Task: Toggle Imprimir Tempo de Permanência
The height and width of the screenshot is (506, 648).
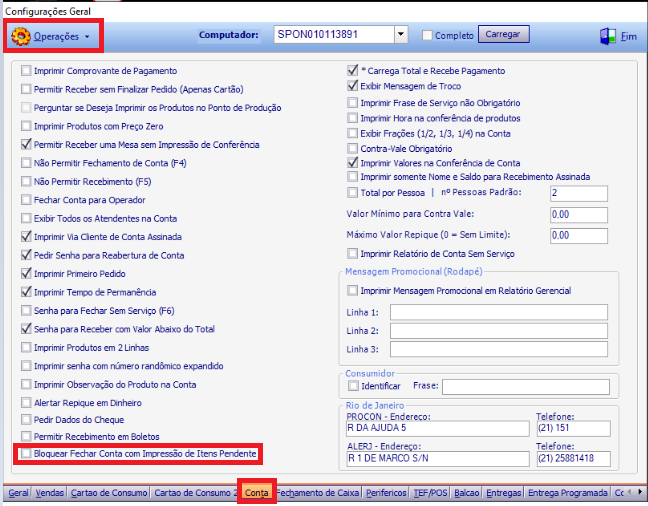Action: click(26, 292)
